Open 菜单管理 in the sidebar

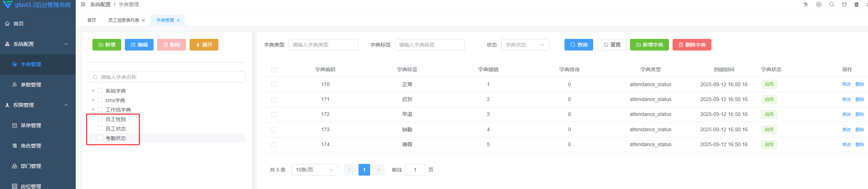[x=38, y=125]
